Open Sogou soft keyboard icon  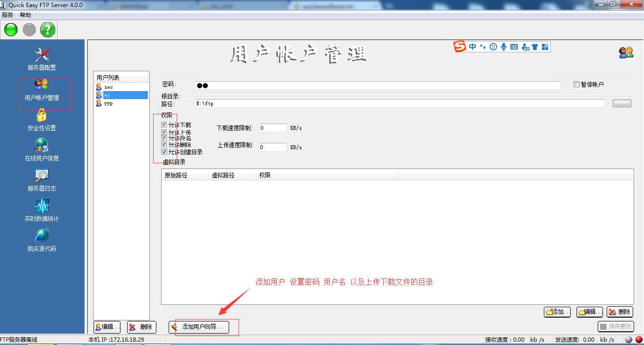pos(514,47)
